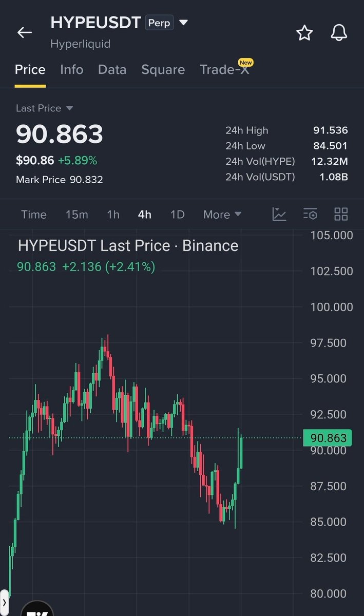Click the Perp contract badge
Screen dimensions: 364x616
[x=159, y=23]
